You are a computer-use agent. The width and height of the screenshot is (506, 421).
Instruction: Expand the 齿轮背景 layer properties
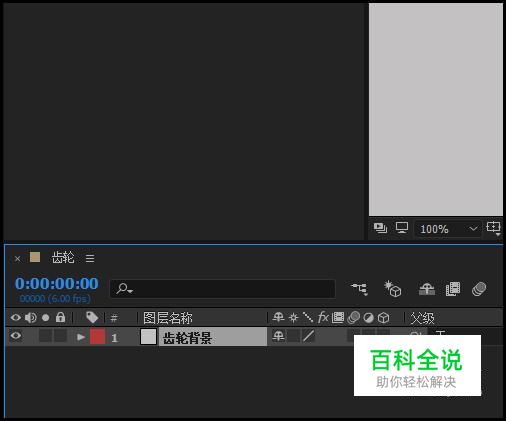click(x=81, y=337)
